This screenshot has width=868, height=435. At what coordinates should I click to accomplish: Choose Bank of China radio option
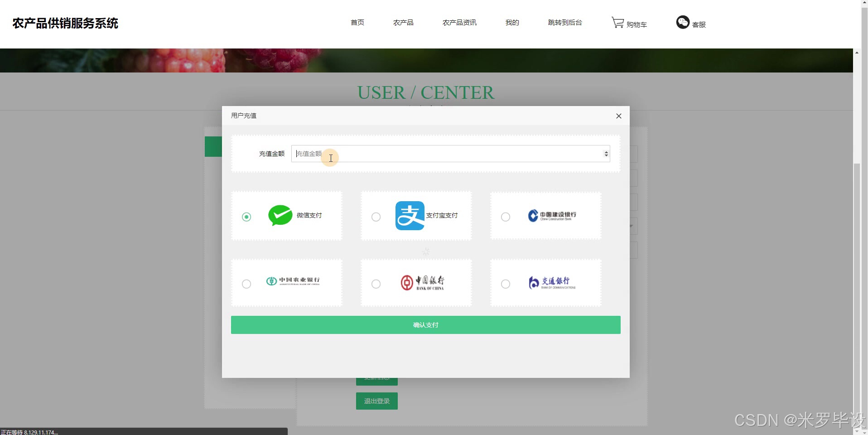click(x=376, y=284)
